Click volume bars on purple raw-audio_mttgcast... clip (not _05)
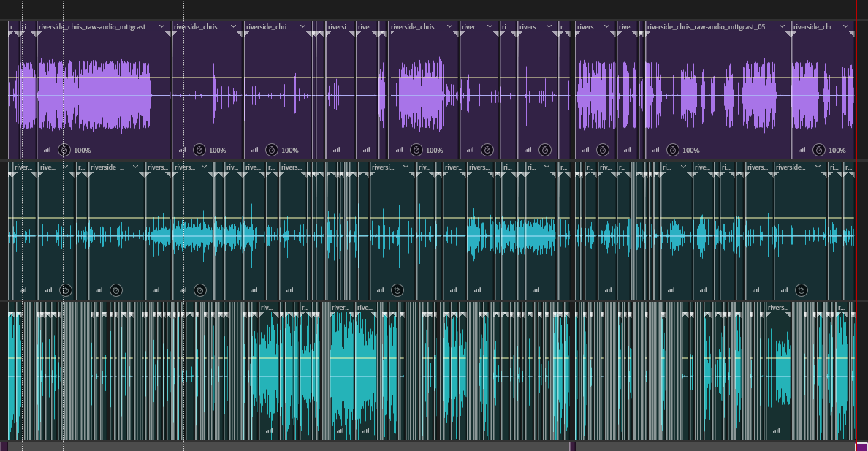 pyautogui.click(x=47, y=150)
